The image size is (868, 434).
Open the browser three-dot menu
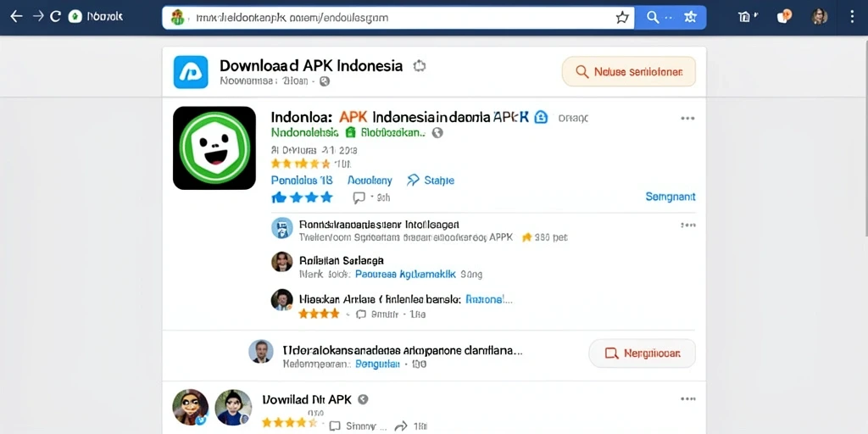852,17
